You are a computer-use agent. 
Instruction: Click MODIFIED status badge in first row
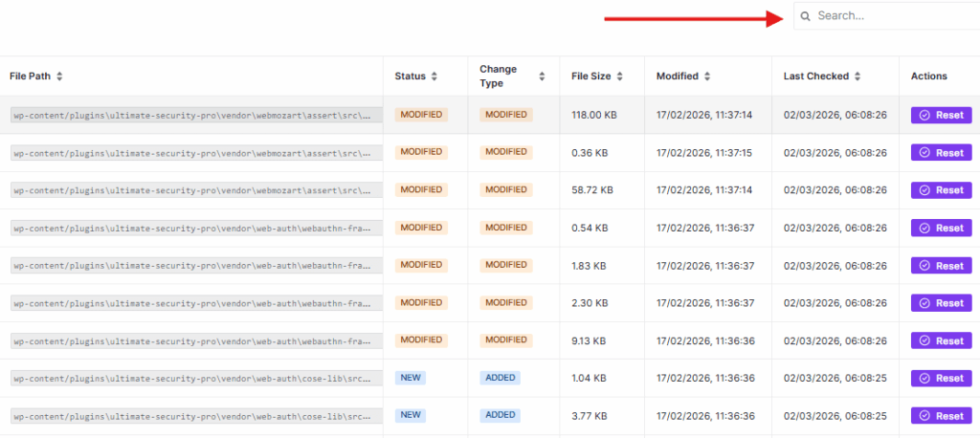pyautogui.click(x=421, y=115)
